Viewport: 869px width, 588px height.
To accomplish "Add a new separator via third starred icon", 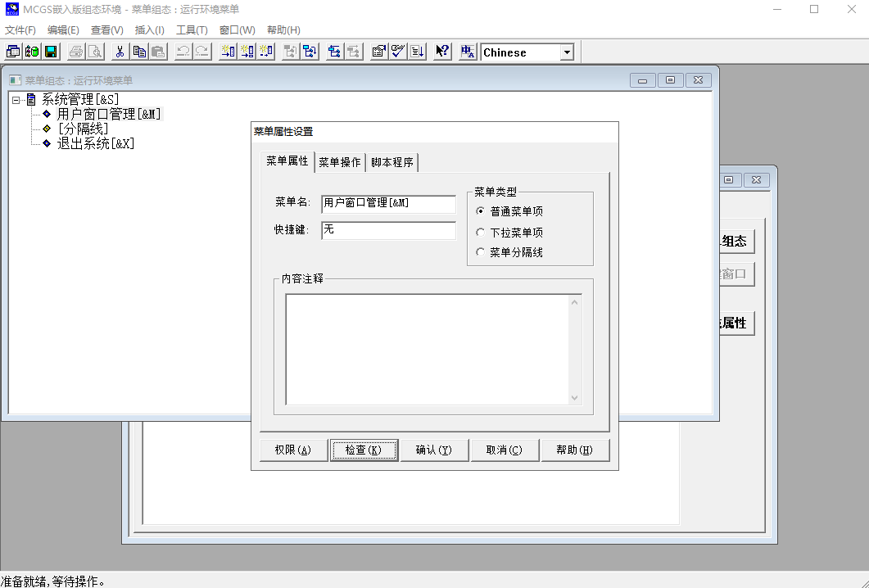I will coord(265,52).
